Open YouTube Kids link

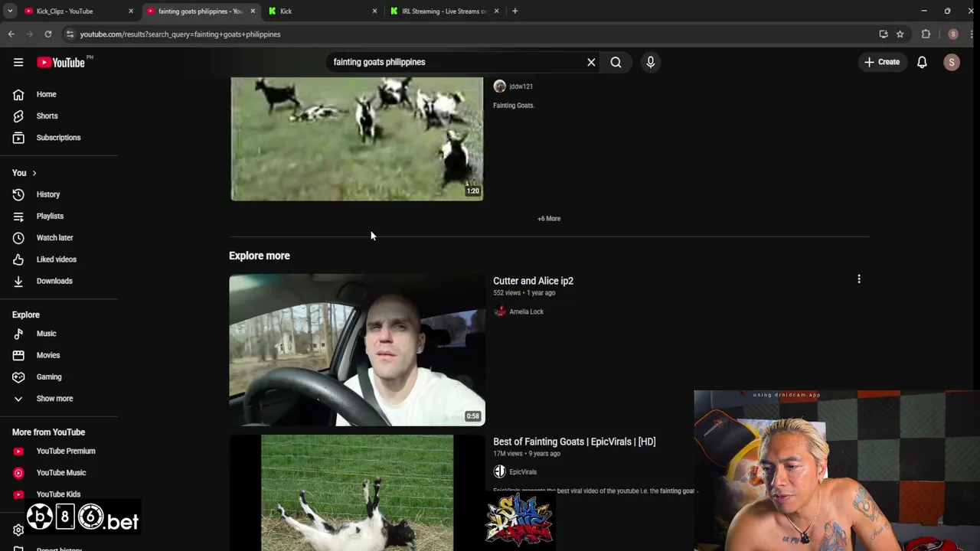[58, 494]
